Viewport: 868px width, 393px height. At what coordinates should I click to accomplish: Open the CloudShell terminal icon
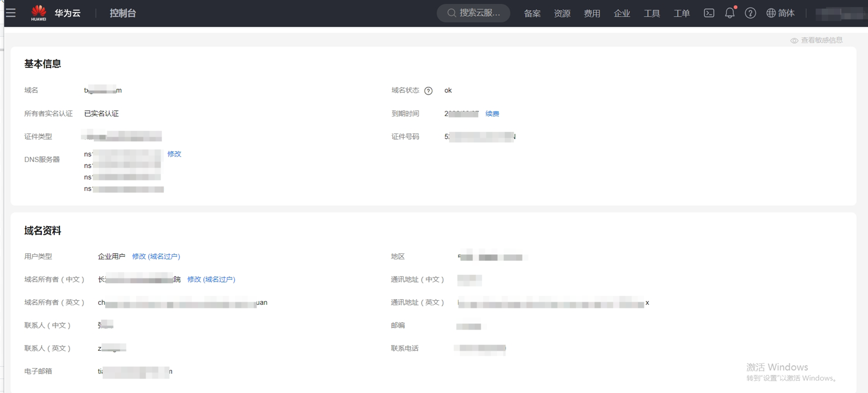pyautogui.click(x=709, y=13)
